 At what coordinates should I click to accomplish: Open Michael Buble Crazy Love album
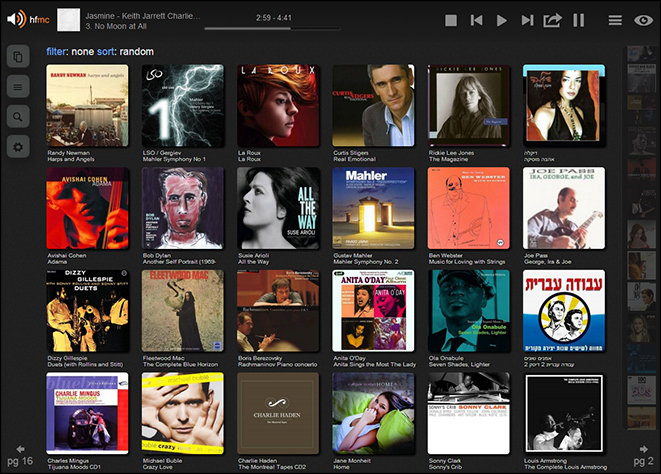[x=183, y=413]
